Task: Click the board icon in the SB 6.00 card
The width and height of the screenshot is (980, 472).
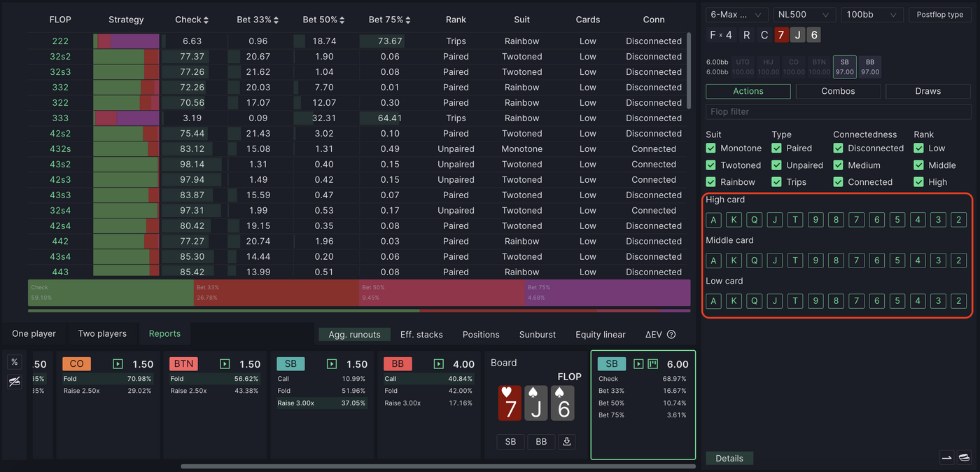Action: [x=653, y=364]
